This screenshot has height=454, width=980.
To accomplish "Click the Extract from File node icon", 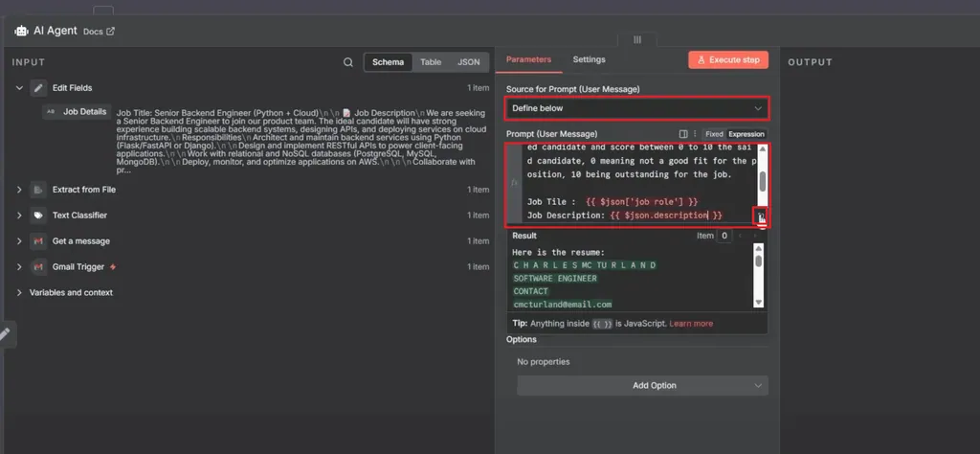I will click(x=38, y=190).
